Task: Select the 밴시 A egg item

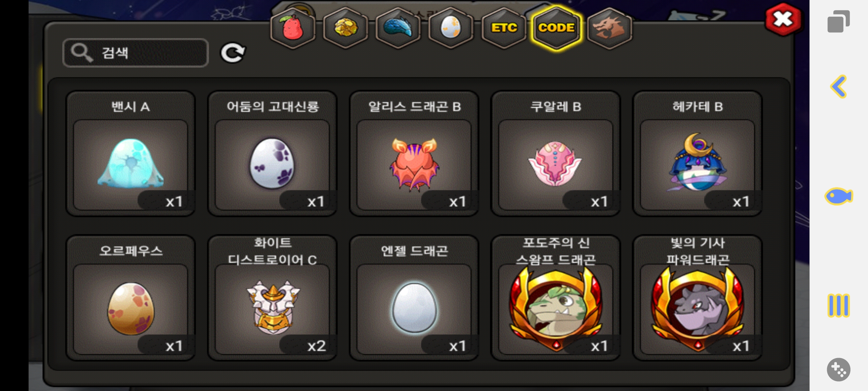Action: [x=131, y=154]
